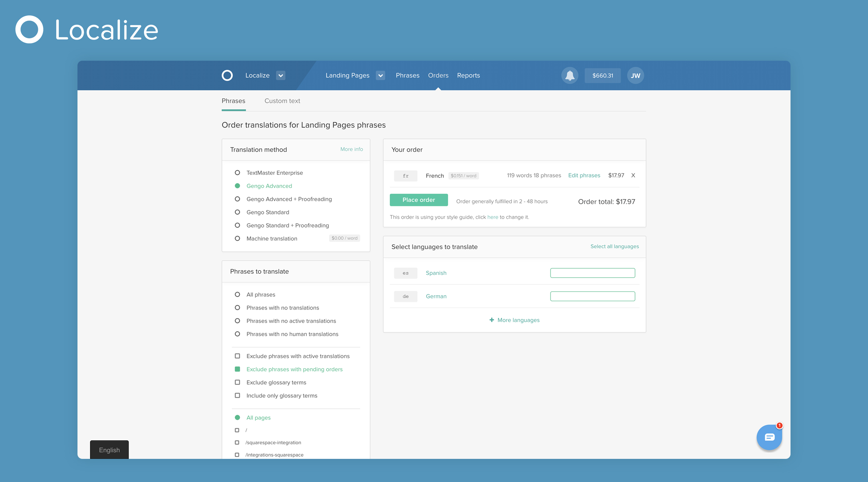Screen dimensions: 868x482
Task: Expand the Localize project dropdown arrow
Action: (x=280, y=76)
